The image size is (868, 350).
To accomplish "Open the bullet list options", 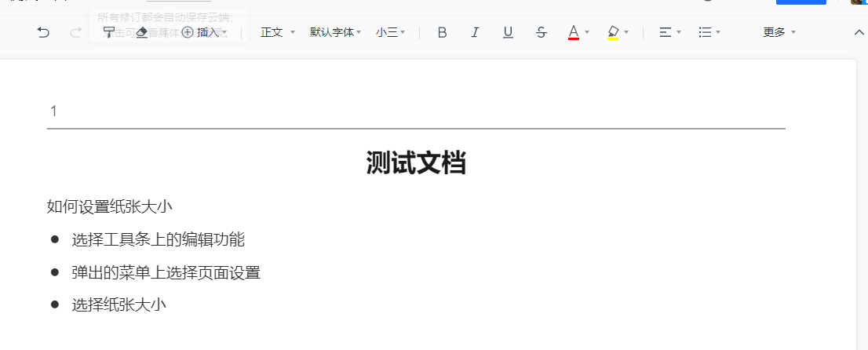I will (x=709, y=32).
